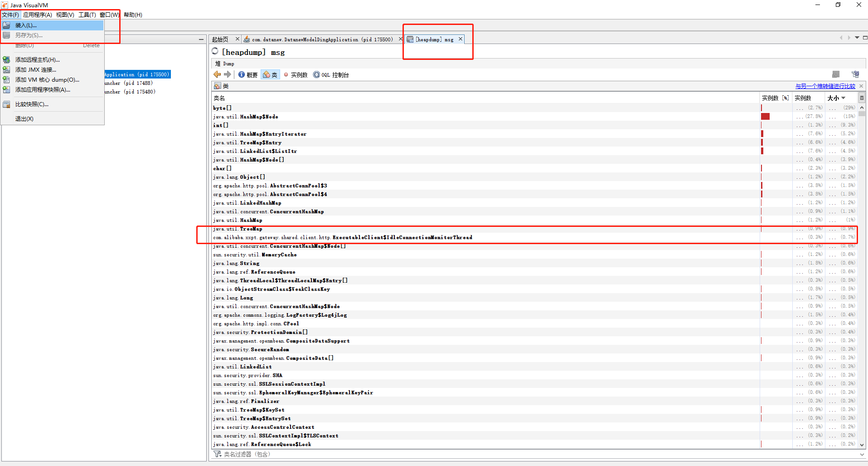The width and height of the screenshot is (868, 466).
Task: Go back with the left arrow icon
Action: tap(217, 74)
